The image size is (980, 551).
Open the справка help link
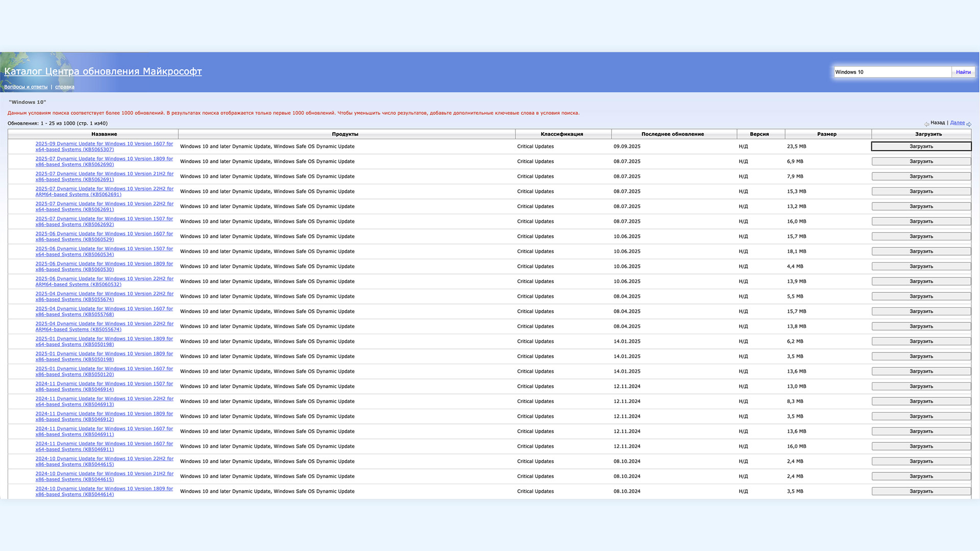point(64,87)
